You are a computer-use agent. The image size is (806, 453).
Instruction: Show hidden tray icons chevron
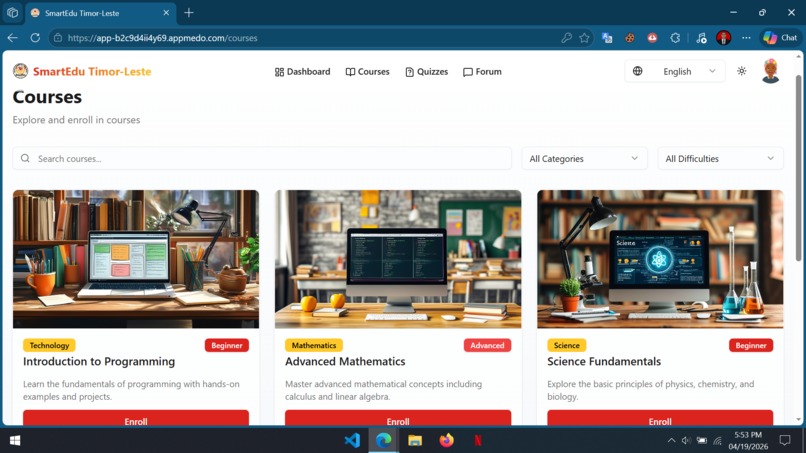point(671,441)
